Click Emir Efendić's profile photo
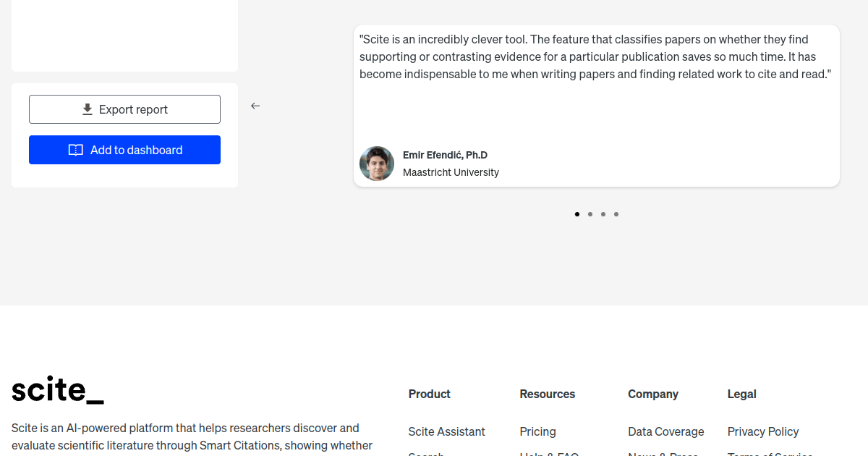This screenshot has width=868, height=456. point(377,164)
